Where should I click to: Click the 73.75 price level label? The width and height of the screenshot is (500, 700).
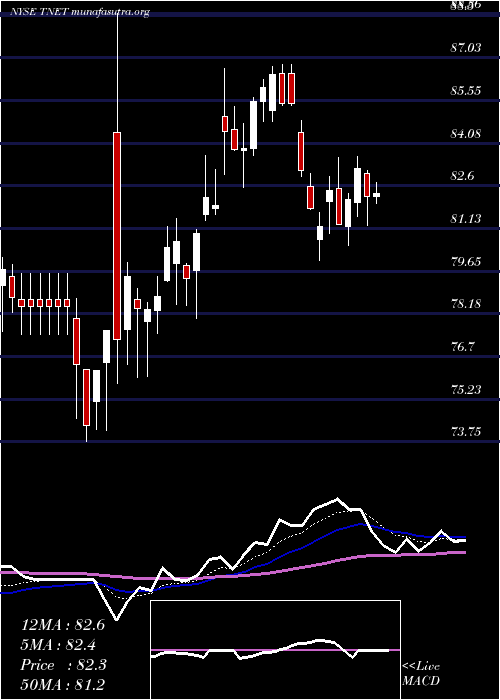466,432
